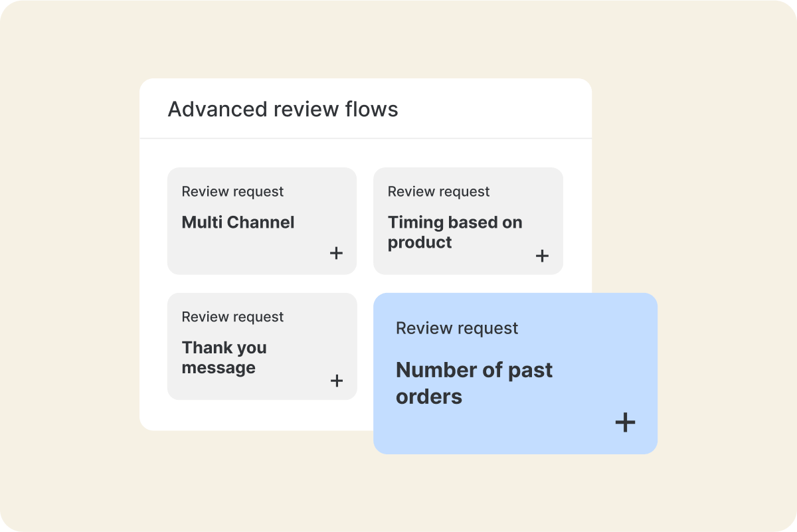This screenshot has width=797, height=532.
Task: Click the beige background outside the panel
Action: [x=66, y=266]
